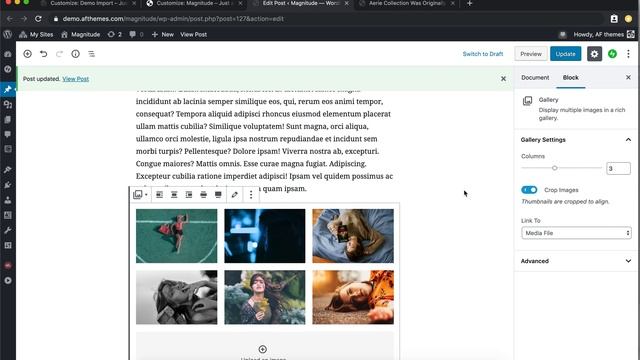Set gallery to wide width alignment
This screenshot has width=640, height=360.
(x=203, y=195)
